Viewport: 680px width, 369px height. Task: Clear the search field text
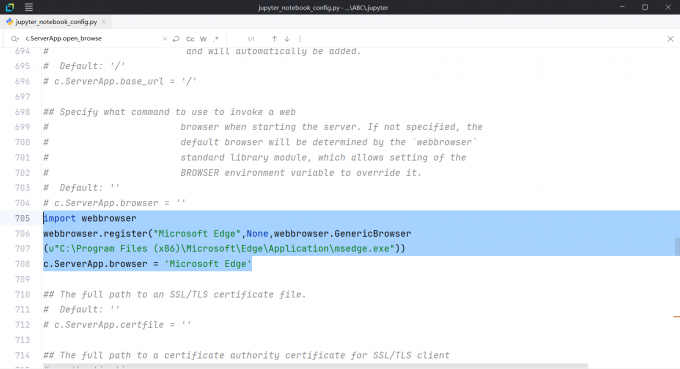[165, 39]
